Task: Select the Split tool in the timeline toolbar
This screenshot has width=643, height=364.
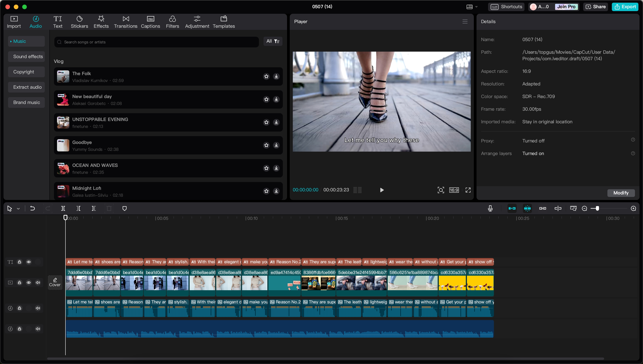Action: pyautogui.click(x=63, y=208)
